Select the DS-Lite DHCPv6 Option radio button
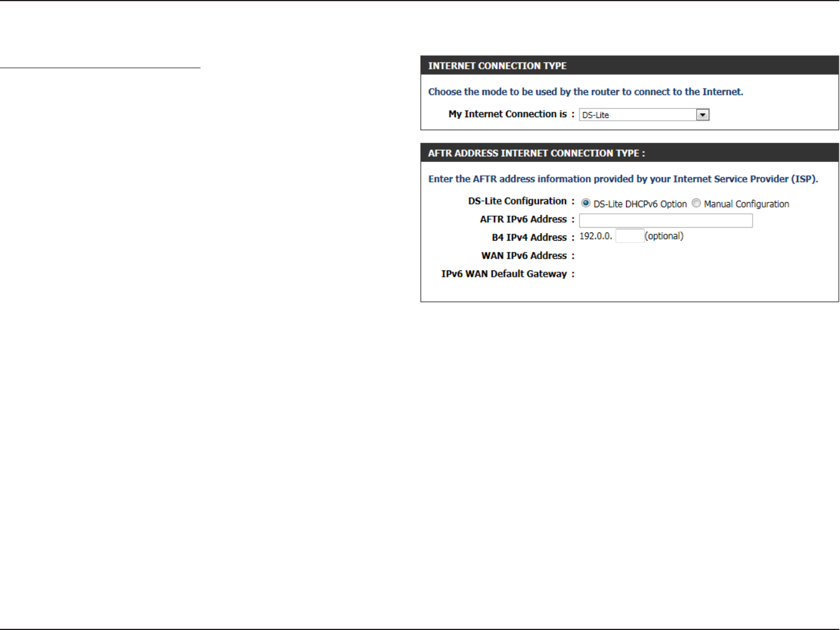 586,203
